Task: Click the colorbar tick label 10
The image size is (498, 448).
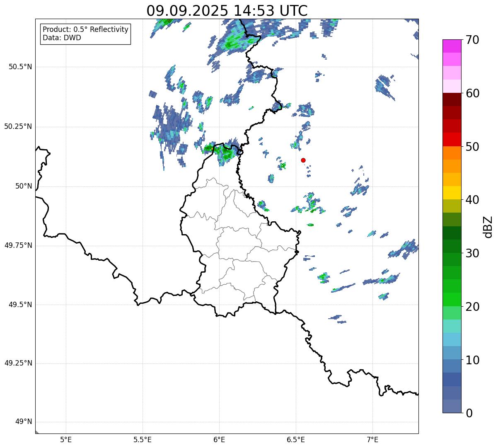Action: click(472, 360)
